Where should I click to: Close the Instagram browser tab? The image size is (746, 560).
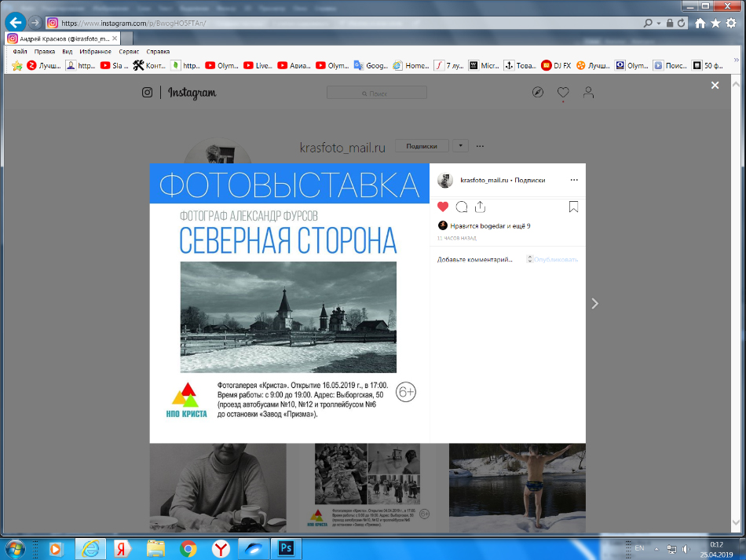115,38
